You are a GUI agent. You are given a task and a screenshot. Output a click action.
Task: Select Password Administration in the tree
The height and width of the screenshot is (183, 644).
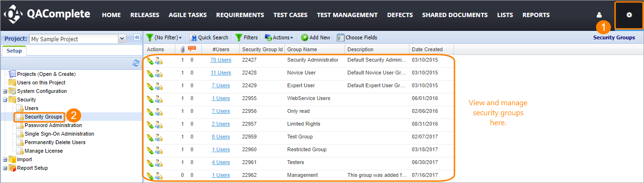click(53, 126)
